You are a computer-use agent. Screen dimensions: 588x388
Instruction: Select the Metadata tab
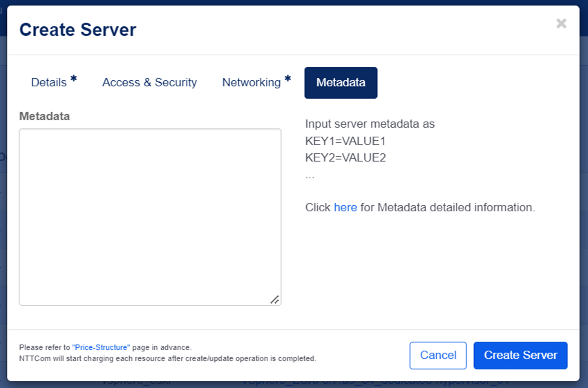pyautogui.click(x=341, y=83)
